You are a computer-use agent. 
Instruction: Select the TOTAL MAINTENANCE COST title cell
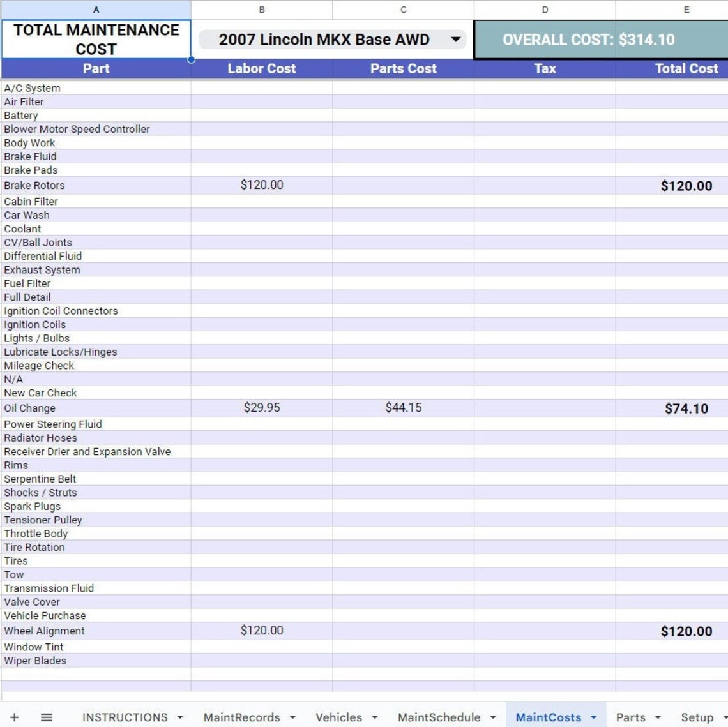pyautogui.click(x=96, y=39)
